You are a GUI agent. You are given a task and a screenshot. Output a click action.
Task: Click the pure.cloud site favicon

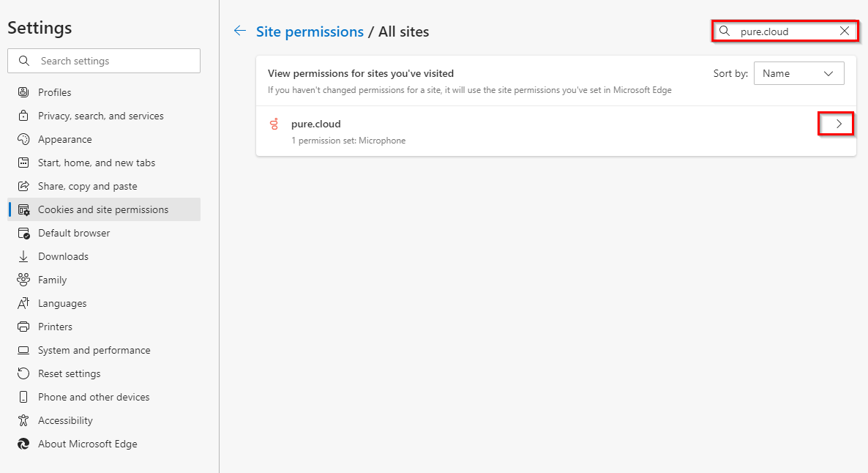click(274, 124)
